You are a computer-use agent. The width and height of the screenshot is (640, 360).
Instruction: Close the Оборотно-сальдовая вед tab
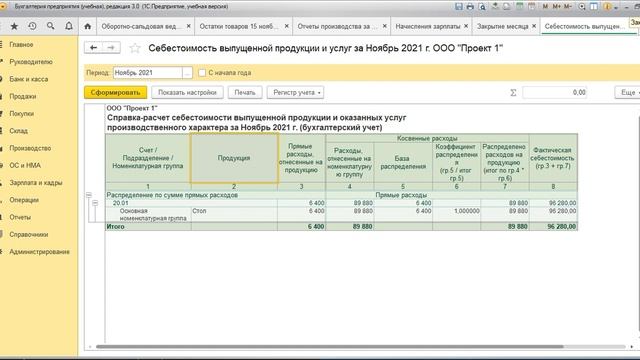tap(189, 26)
